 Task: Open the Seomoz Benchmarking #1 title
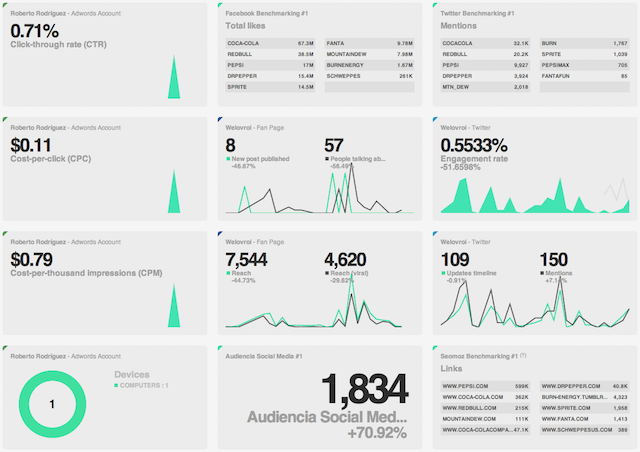479,356
